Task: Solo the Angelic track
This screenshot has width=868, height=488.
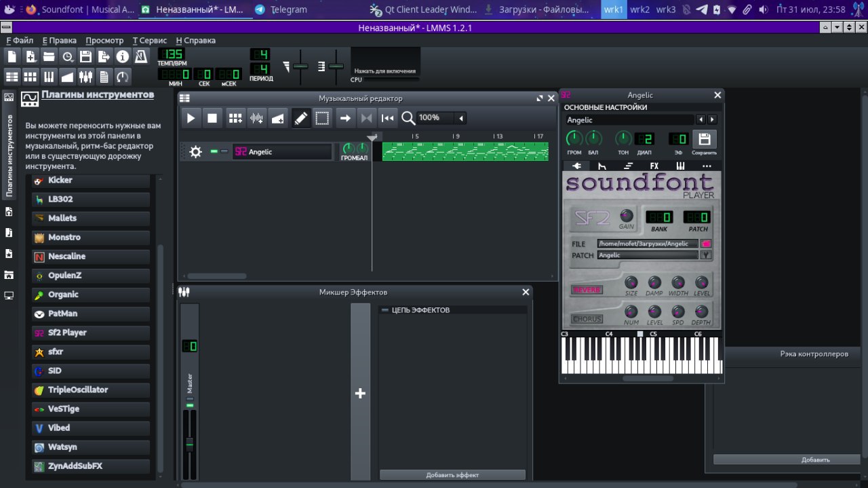Action: point(224,151)
